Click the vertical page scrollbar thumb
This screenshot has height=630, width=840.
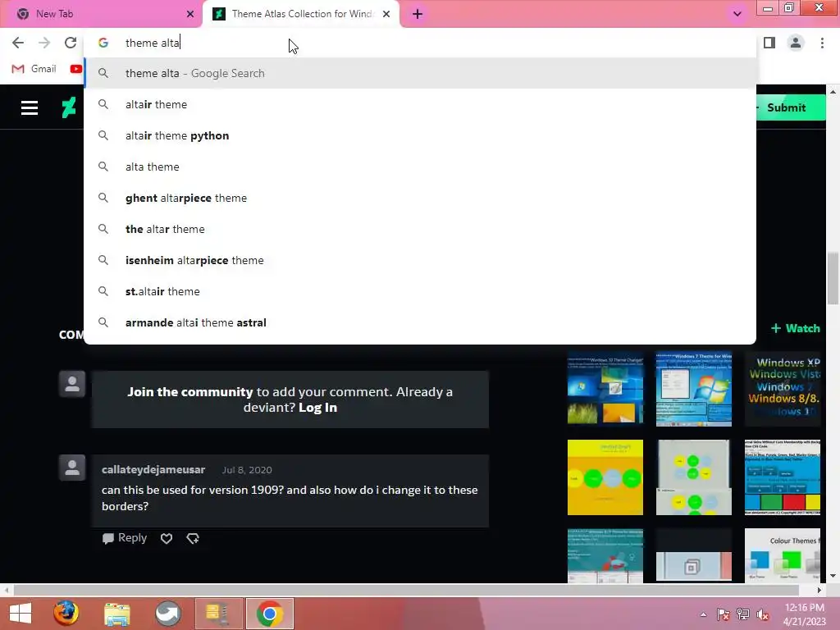[x=833, y=277]
